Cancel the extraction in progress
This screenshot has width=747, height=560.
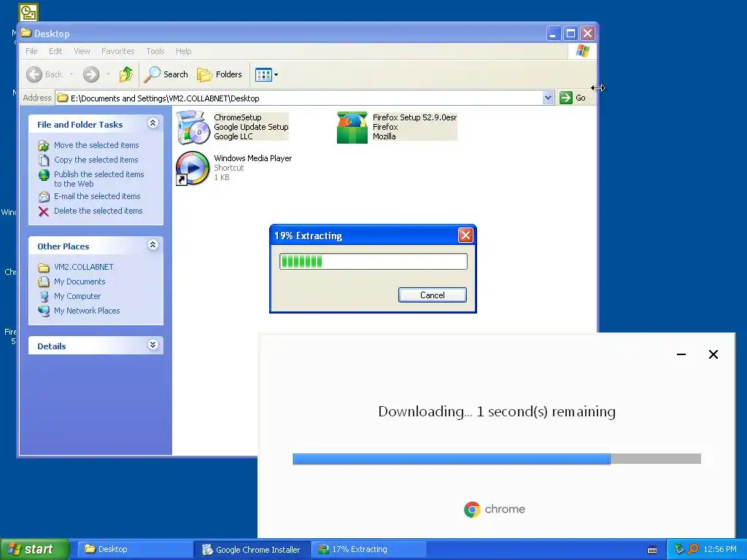coord(432,295)
